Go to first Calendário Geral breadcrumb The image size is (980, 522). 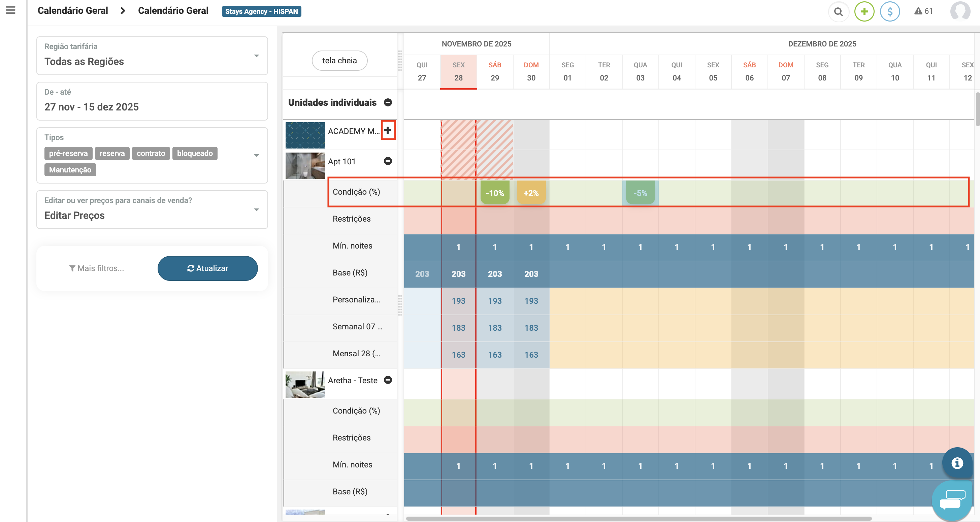point(73,11)
